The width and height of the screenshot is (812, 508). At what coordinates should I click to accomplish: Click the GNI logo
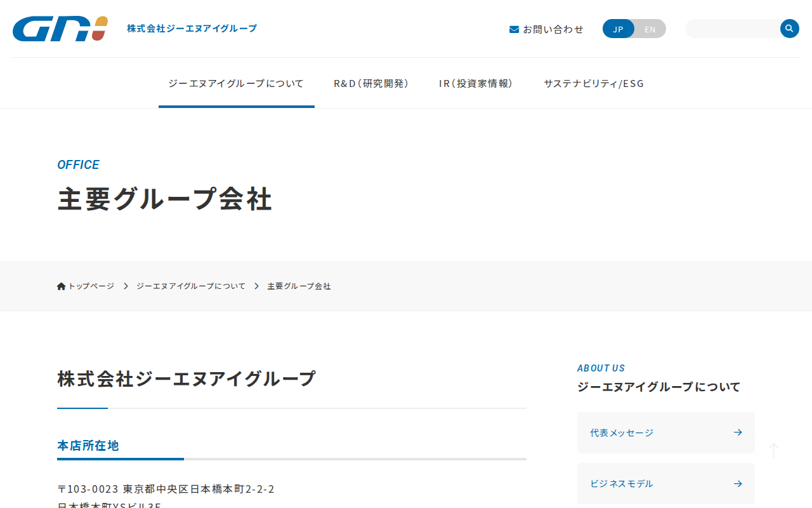tap(60, 29)
